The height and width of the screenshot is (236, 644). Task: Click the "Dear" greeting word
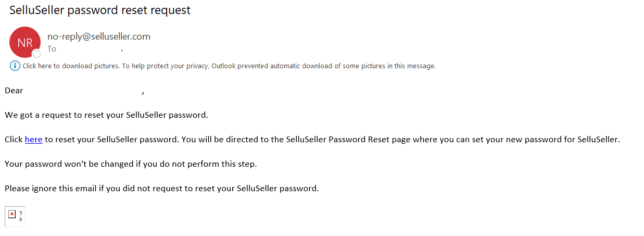14,91
